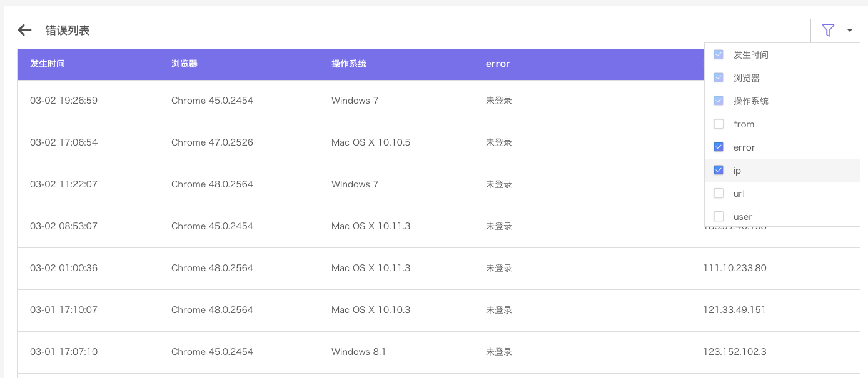Screen dimensions: 868x378
Task: Uncheck the error column checkbox
Action: pos(719,147)
